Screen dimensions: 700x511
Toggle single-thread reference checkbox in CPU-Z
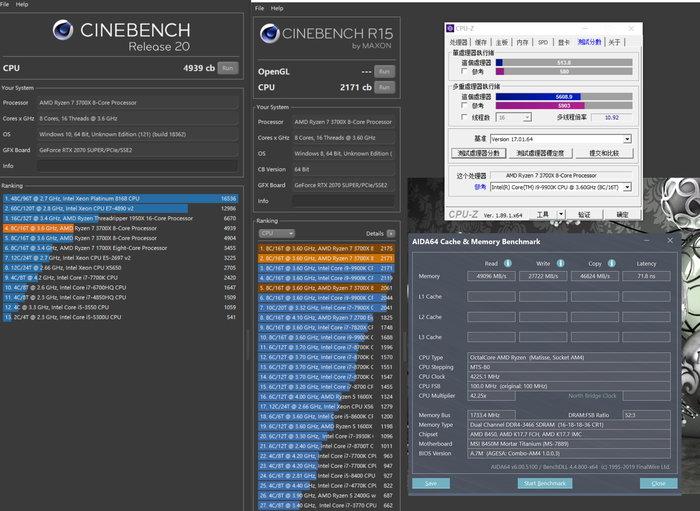pyautogui.click(x=464, y=71)
